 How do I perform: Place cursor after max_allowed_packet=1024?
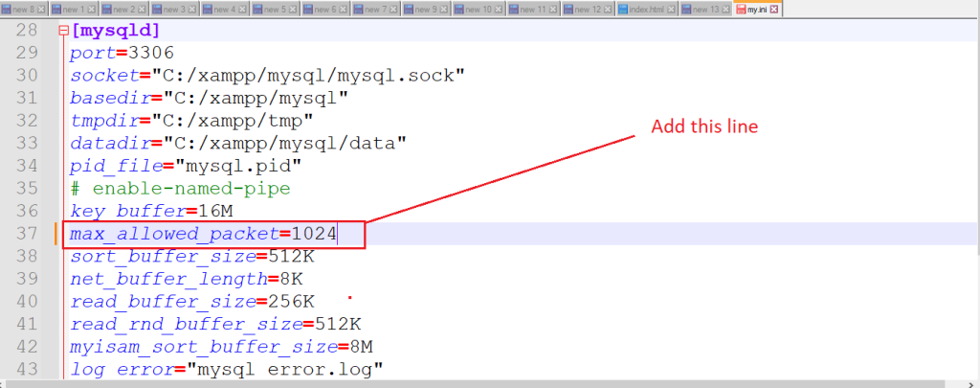(337, 234)
